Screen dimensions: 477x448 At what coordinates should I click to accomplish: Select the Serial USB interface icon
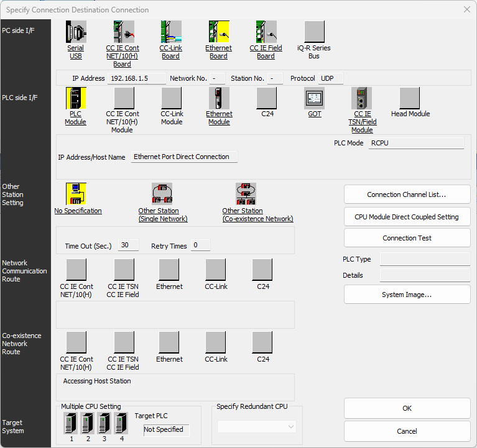(x=76, y=31)
